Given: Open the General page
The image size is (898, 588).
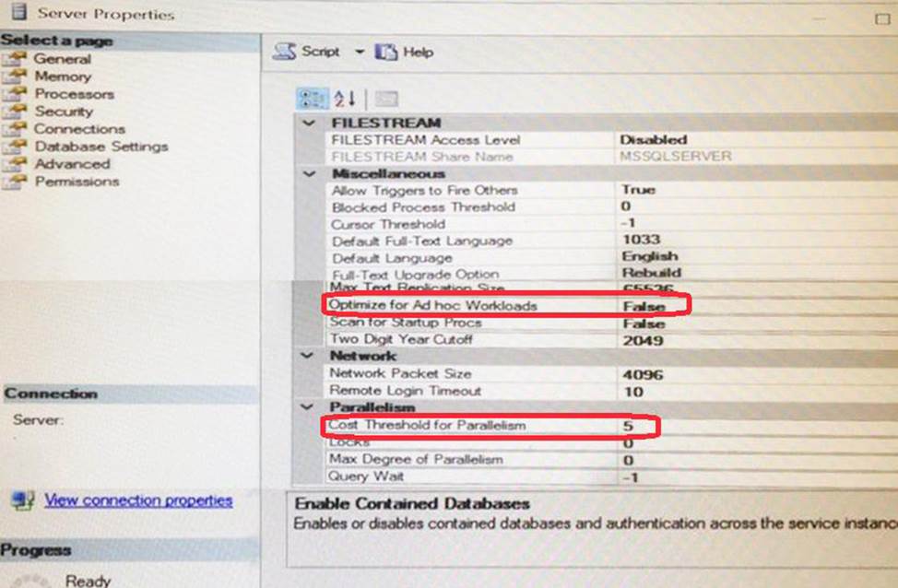Looking at the screenshot, I should (62, 59).
